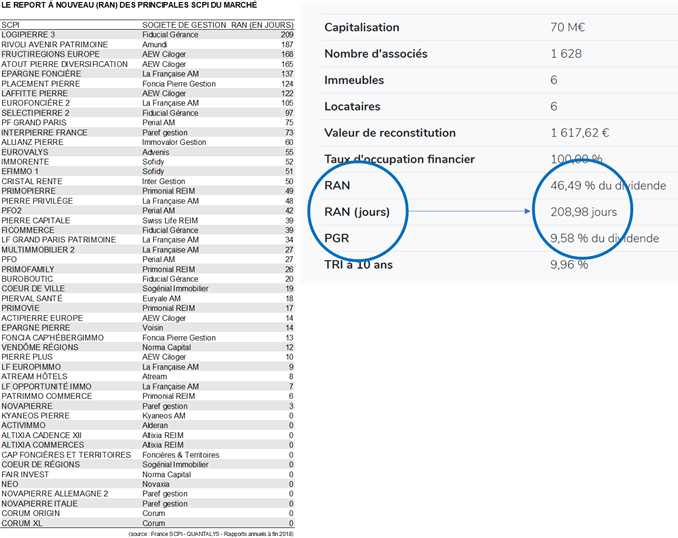Screen dimensions: 678x538
Task: Click the RIVOLI AVENIR PATRIMOINE entry
Action: click(54, 45)
